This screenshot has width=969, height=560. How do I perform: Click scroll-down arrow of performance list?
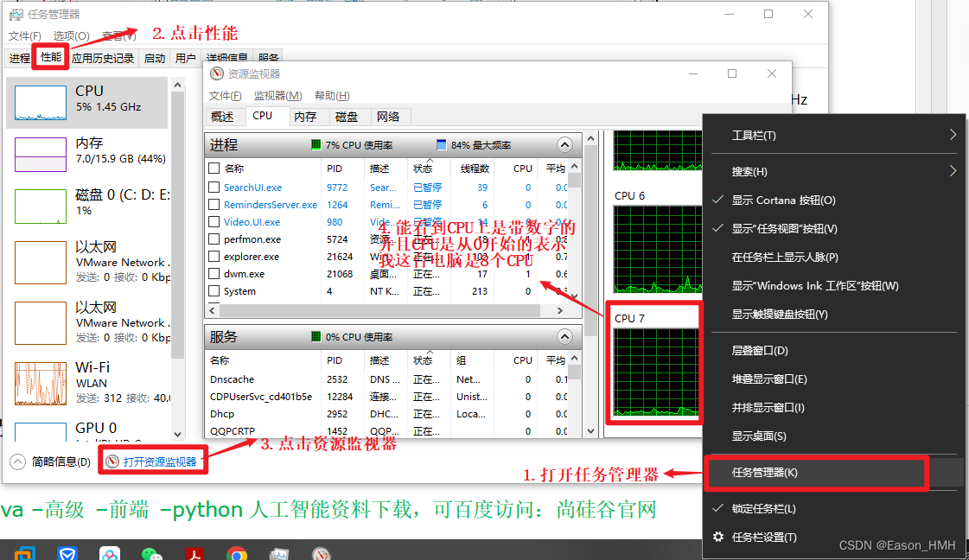178,435
